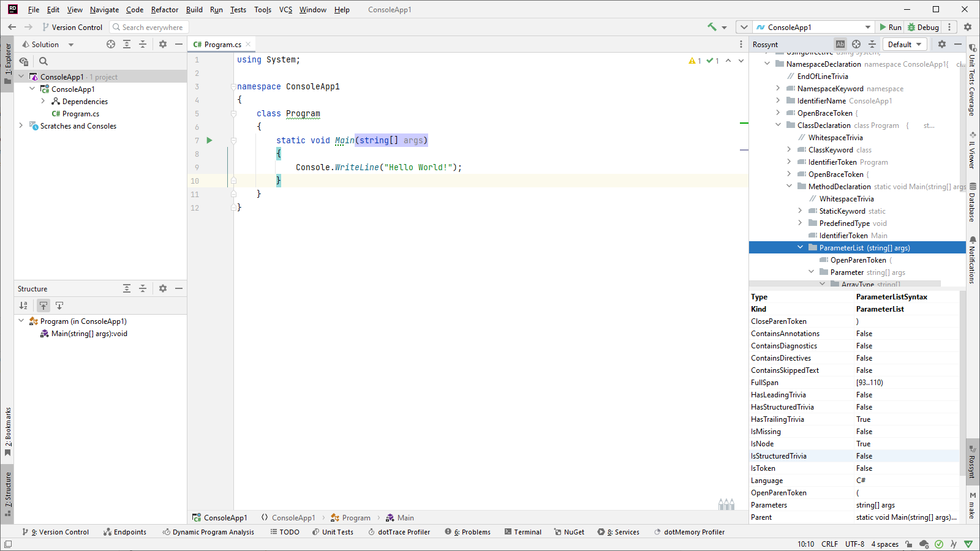Collapse all nodes in Rossynt panel
Image resolution: width=980 pixels, height=551 pixels.
(872, 44)
